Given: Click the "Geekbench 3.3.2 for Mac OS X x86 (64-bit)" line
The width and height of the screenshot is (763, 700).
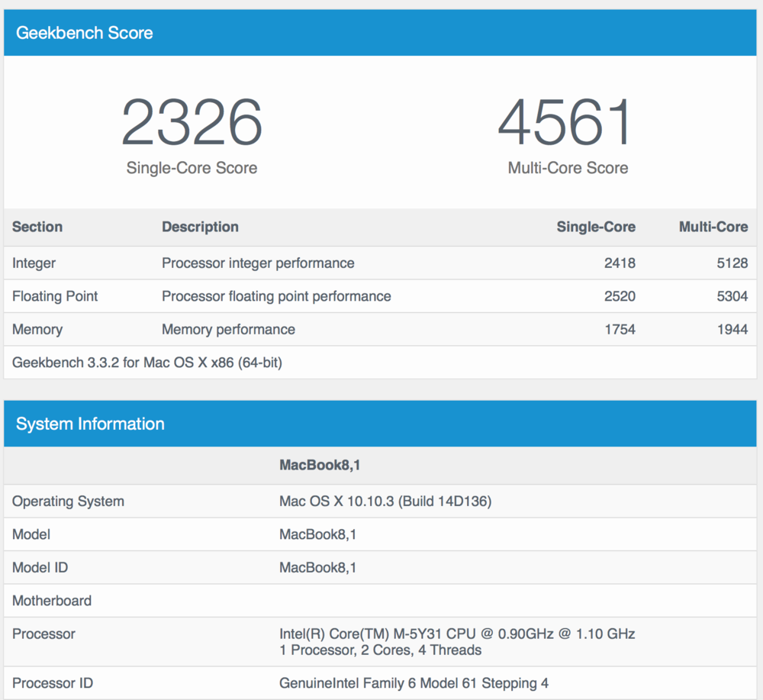Looking at the screenshot, I should click(147, 363).
